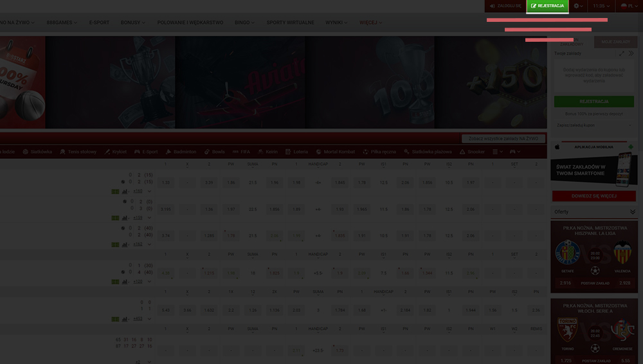Click 2.928 odds for Valencia
This screenshot has width=643, height=364.
point(624,283)
